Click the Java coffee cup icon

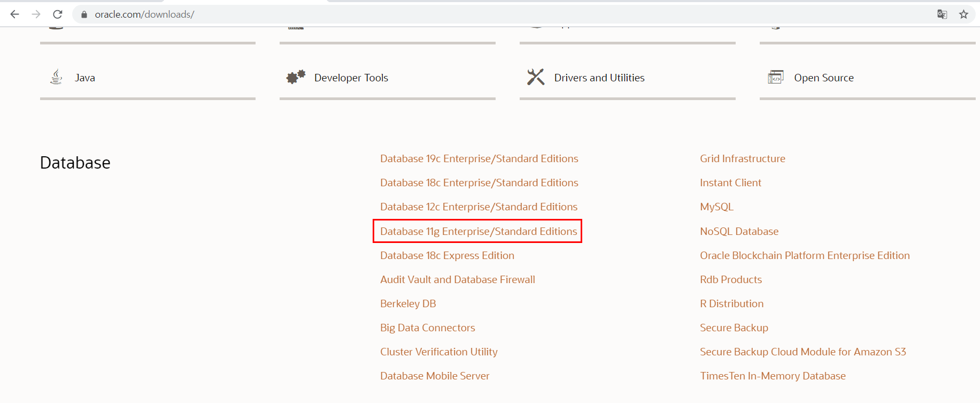[56, 77]
